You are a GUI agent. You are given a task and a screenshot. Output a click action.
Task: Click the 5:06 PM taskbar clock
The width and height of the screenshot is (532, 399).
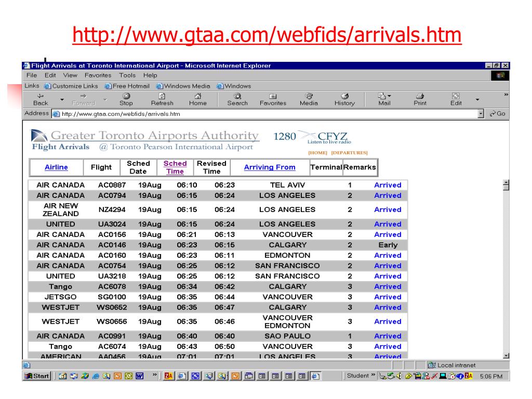[x=491, y=376]
